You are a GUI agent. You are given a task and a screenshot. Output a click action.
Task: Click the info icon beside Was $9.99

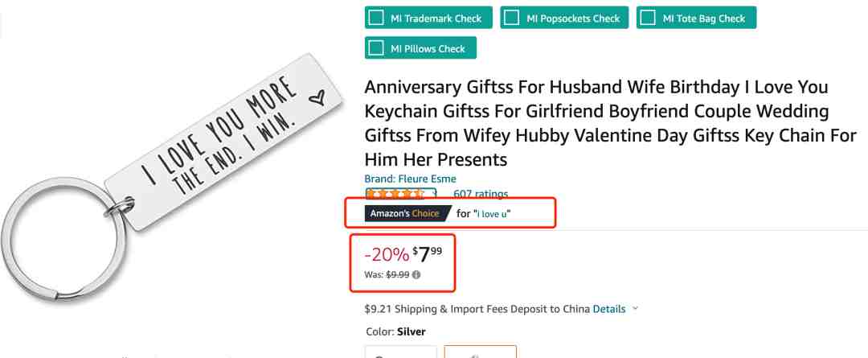click(416, 274)
